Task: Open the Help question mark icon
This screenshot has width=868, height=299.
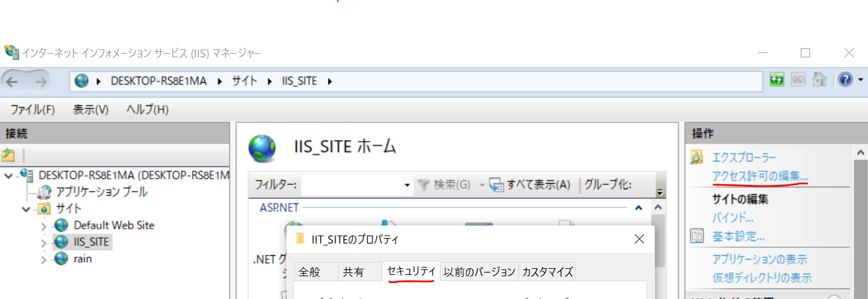Action: (x=845, y=80)
